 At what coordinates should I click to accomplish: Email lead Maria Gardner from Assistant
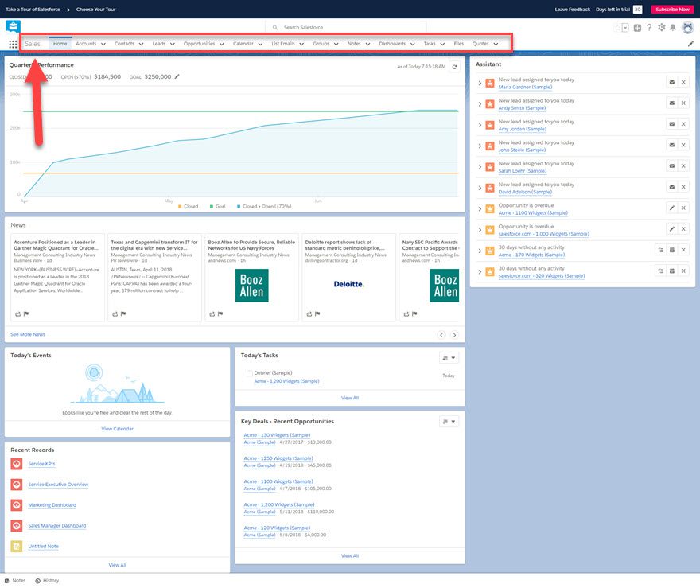672,81
